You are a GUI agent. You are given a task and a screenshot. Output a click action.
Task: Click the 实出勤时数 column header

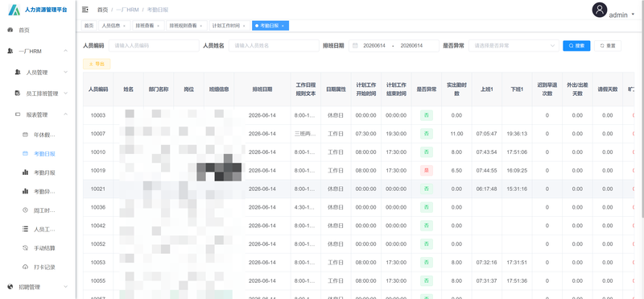coord(456,89)
